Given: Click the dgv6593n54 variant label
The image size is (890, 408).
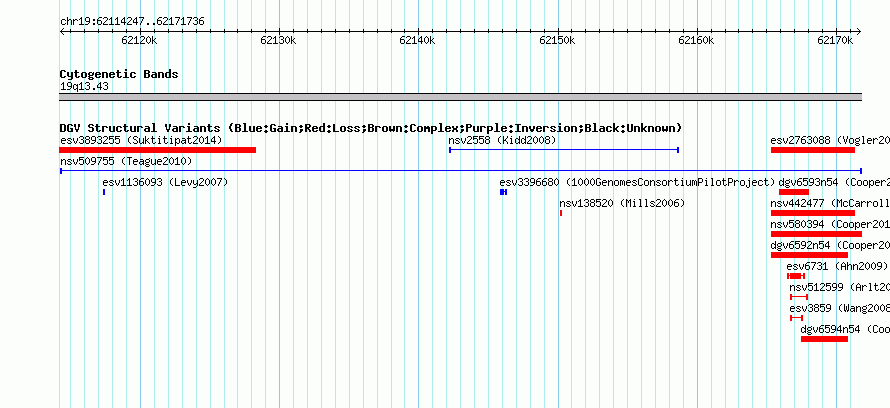Looking at the screenshot, I should click(x=834, y=183).
